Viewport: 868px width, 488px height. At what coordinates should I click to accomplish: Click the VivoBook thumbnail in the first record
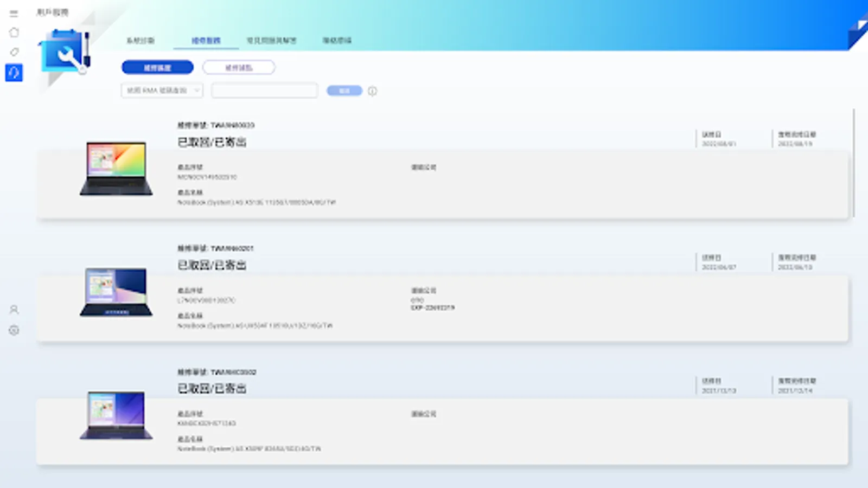coord(114,170)
